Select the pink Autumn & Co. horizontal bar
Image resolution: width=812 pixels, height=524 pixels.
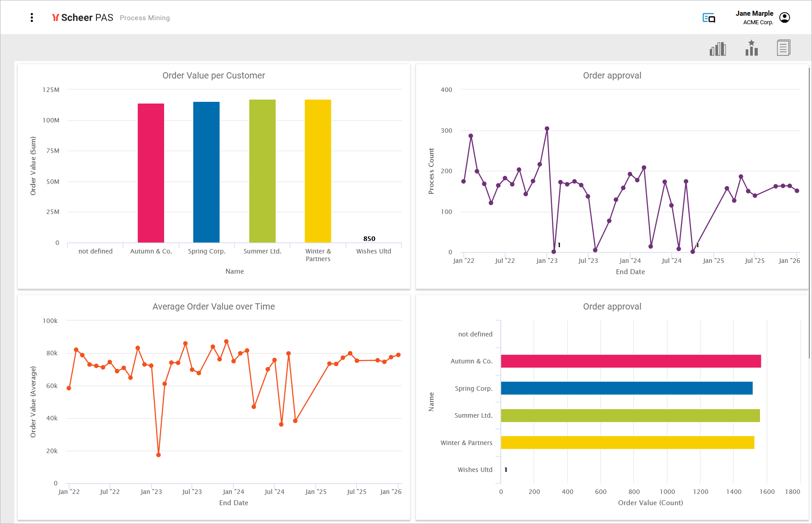point(630,361)
